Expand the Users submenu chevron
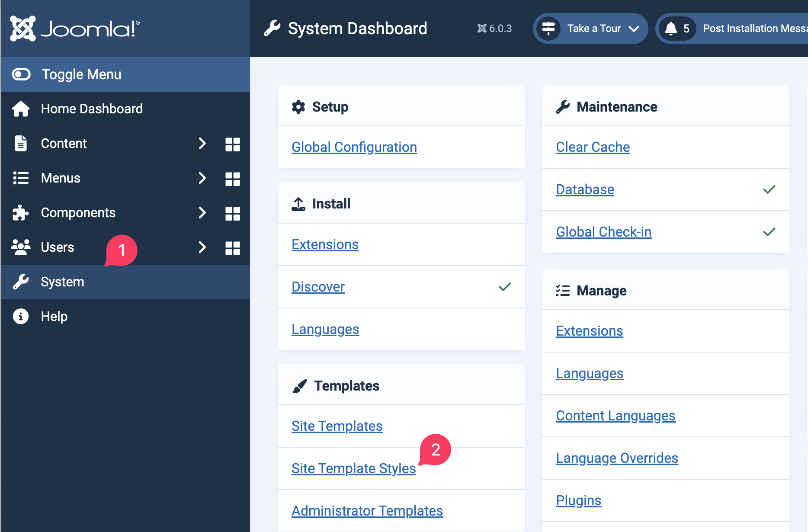The image size is (808, 532). [202, 247]
